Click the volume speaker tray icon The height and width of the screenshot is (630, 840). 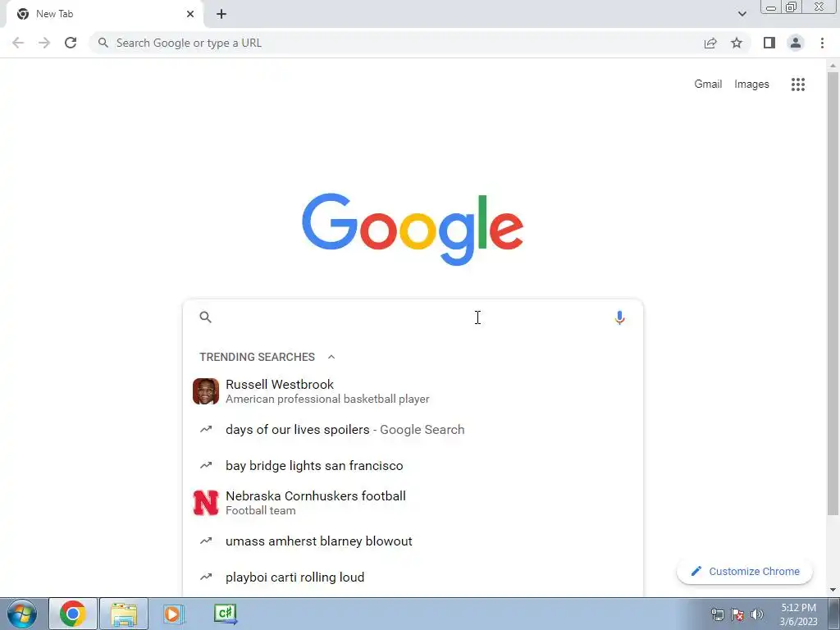click(757, 614)
